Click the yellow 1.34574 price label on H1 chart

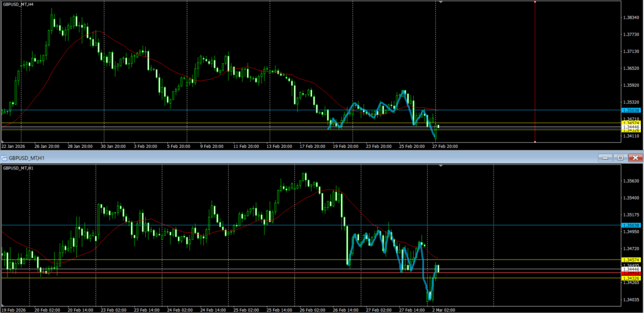pyautogui.click(x=630, y=260)
